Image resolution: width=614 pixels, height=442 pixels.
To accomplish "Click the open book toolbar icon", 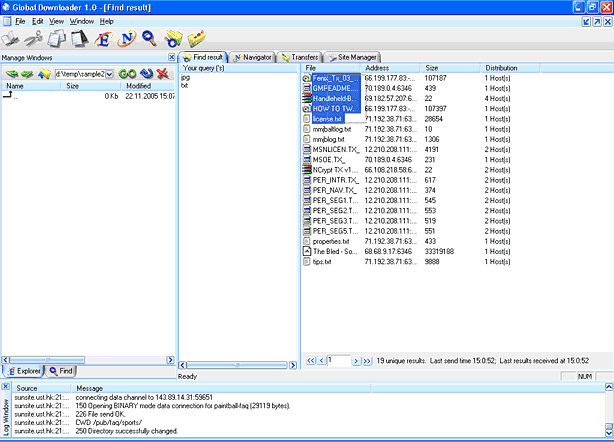I will click(10, 38).
